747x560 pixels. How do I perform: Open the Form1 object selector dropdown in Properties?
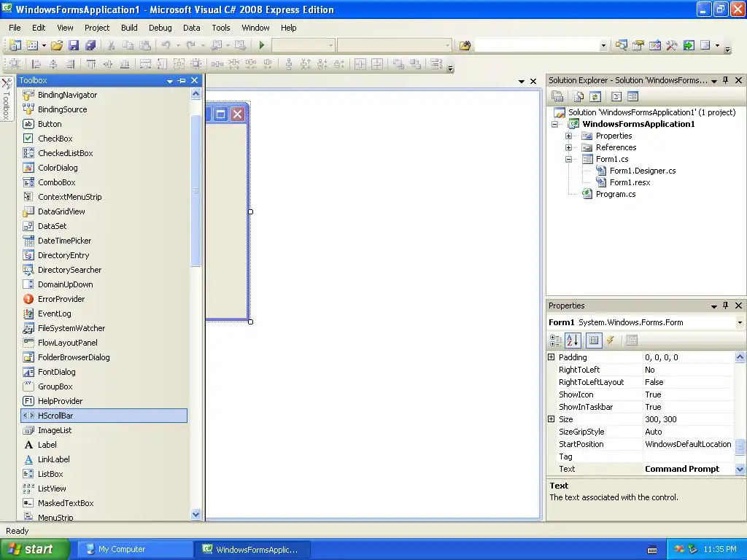(740, 322)
